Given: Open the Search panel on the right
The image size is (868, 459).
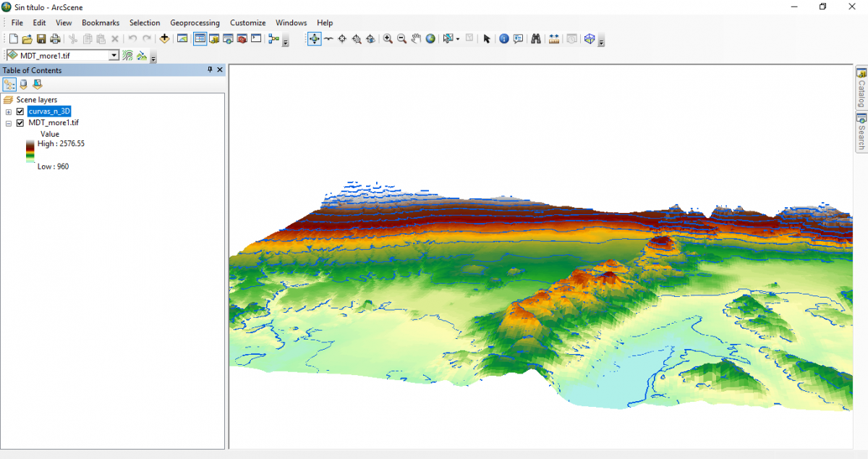Looking at the screenshot, I should point(861,132).
